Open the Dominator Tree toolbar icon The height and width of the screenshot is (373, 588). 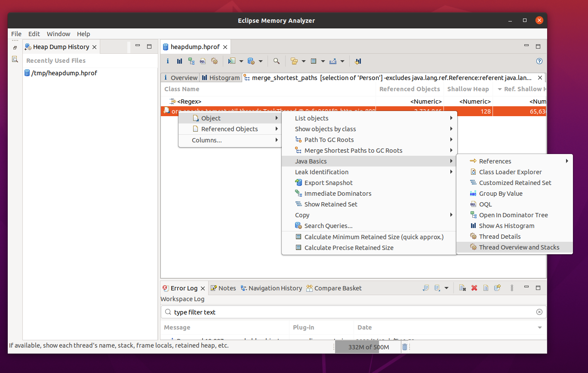tap(191, 61)
